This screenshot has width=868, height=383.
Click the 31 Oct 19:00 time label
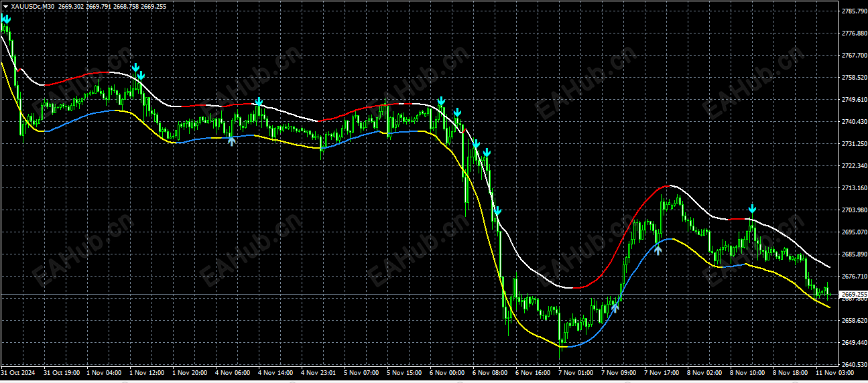[x=62, y=373]
